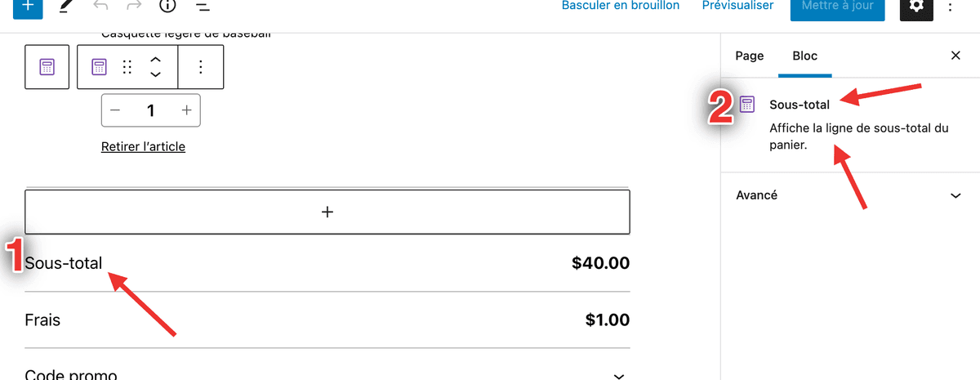This screenshot has height=380, width=980.
Task: Select the pencil Tools icon
Action: coord(66,7)
